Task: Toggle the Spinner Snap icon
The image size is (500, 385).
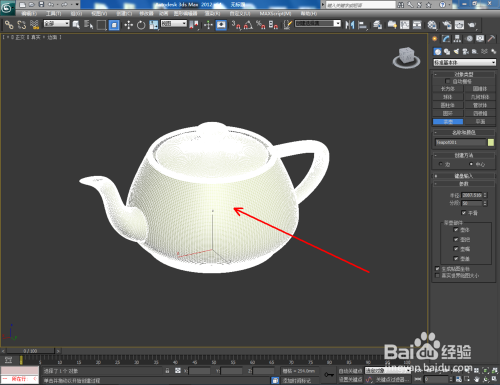Action: point(273,25)
